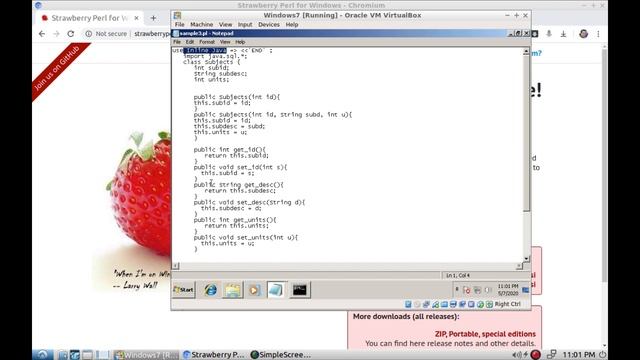Click 'Ln 1, Col 4' in Notepad status bar

(x=458, y=276)
